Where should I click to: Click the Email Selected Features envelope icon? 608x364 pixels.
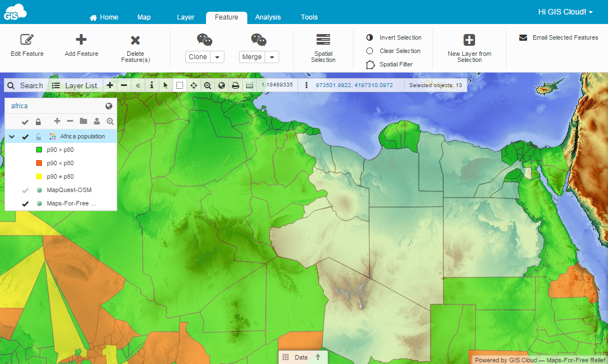(523, 38)
